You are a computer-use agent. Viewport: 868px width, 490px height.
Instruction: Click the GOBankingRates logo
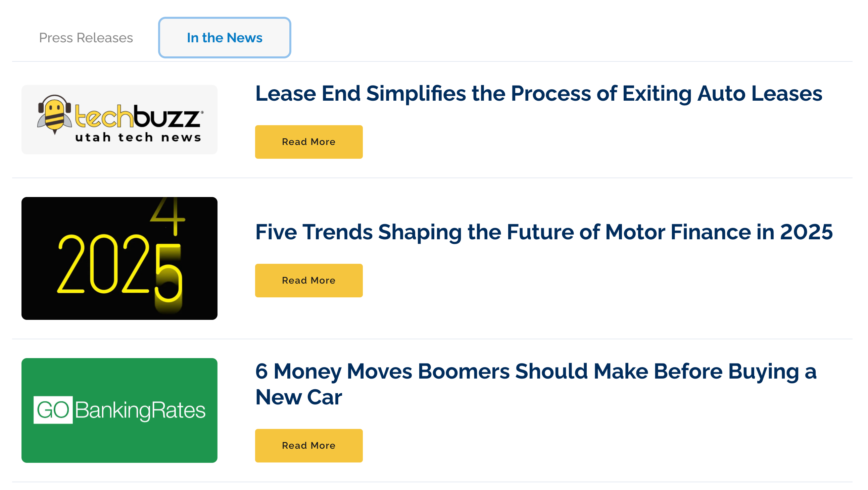point(119,410)
